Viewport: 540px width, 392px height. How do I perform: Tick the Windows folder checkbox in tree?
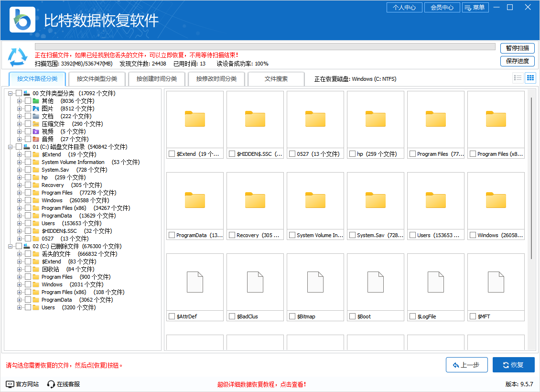27,200
